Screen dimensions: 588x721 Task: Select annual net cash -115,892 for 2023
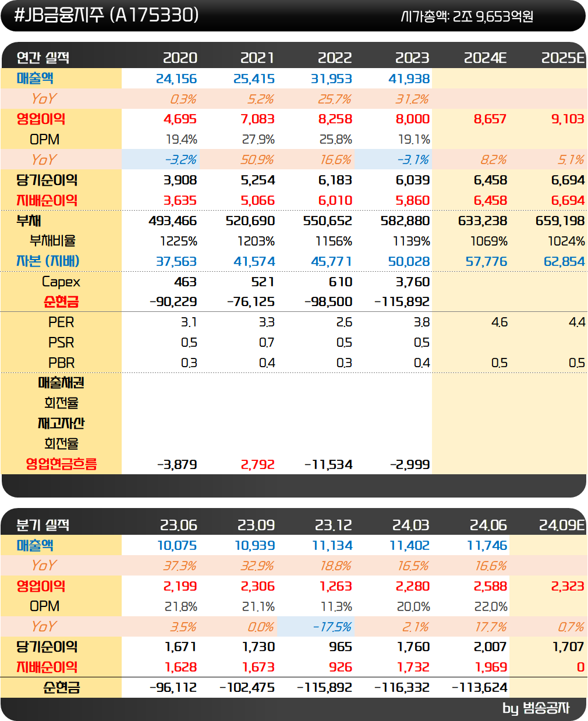click(x=402, y=301)
